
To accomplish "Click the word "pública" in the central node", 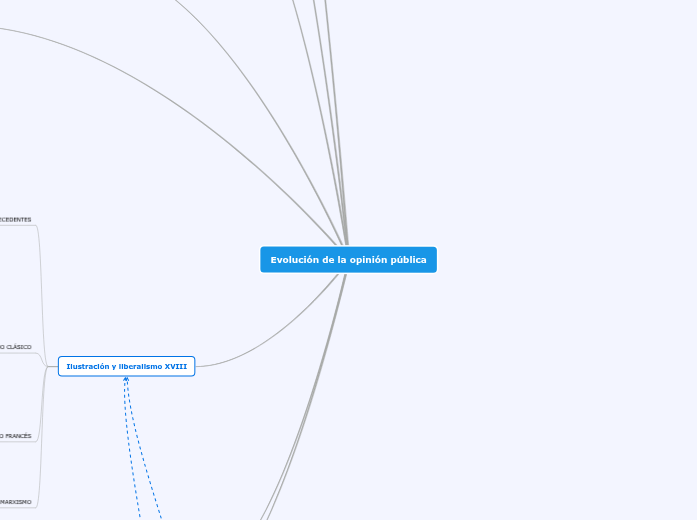I will [408, 260].
